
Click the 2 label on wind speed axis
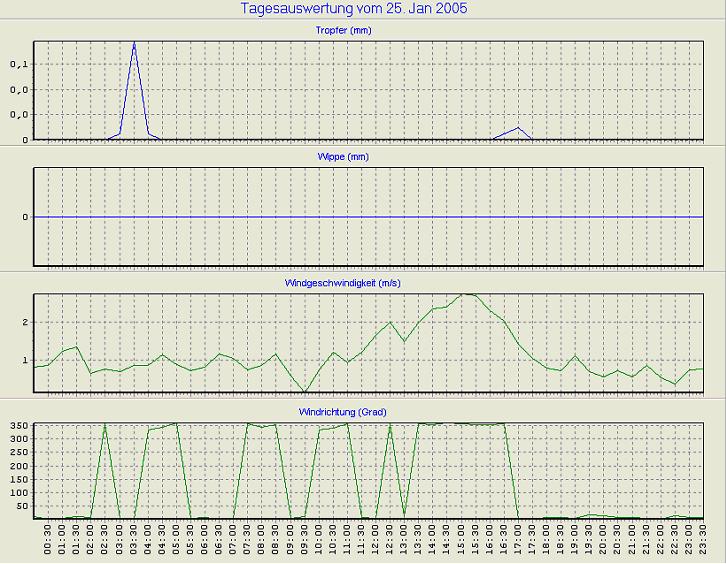(x=26, y=323)
